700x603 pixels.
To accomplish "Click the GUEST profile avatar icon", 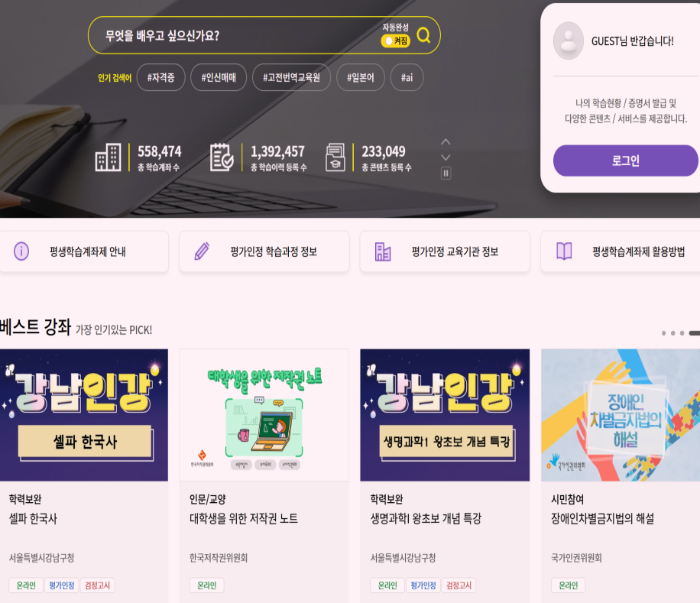I will 569,41.
